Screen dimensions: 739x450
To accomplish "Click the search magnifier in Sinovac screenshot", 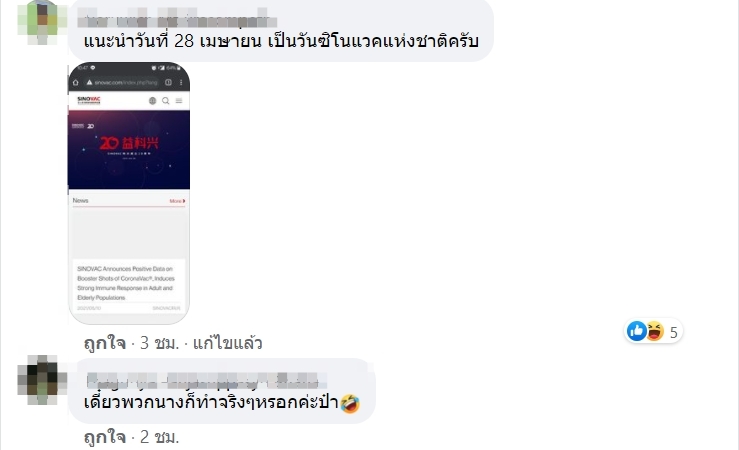I will 165,100.
